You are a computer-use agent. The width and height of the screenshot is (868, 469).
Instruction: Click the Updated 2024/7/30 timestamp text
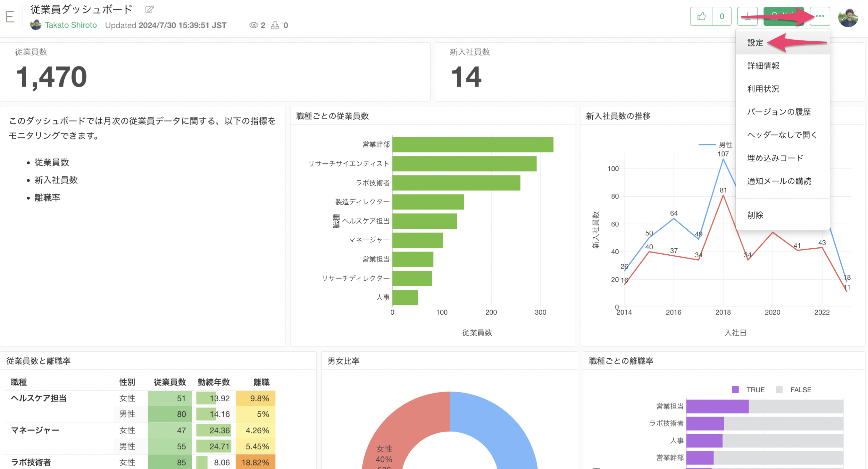[x=165, y=25]
